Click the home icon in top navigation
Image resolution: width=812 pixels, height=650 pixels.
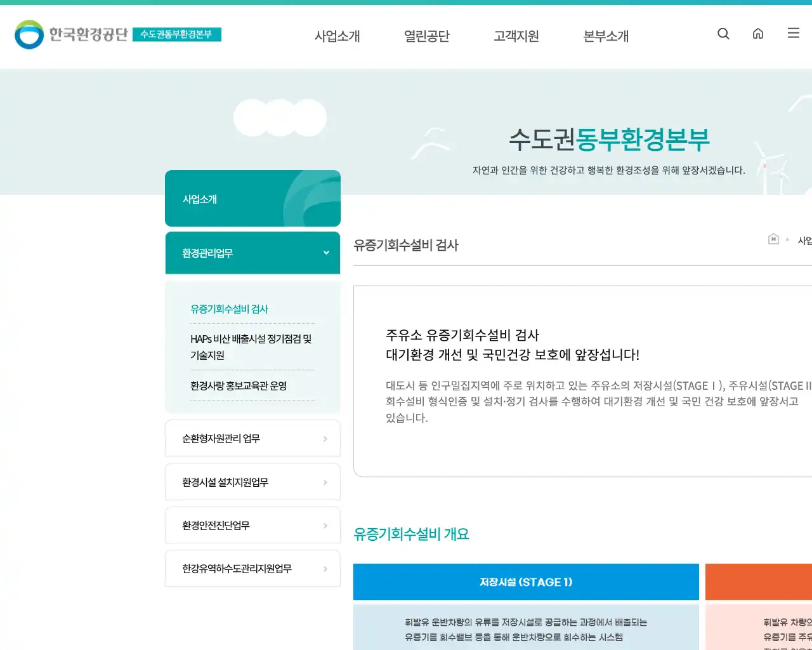pyautogui.click(x=758, y=34)
